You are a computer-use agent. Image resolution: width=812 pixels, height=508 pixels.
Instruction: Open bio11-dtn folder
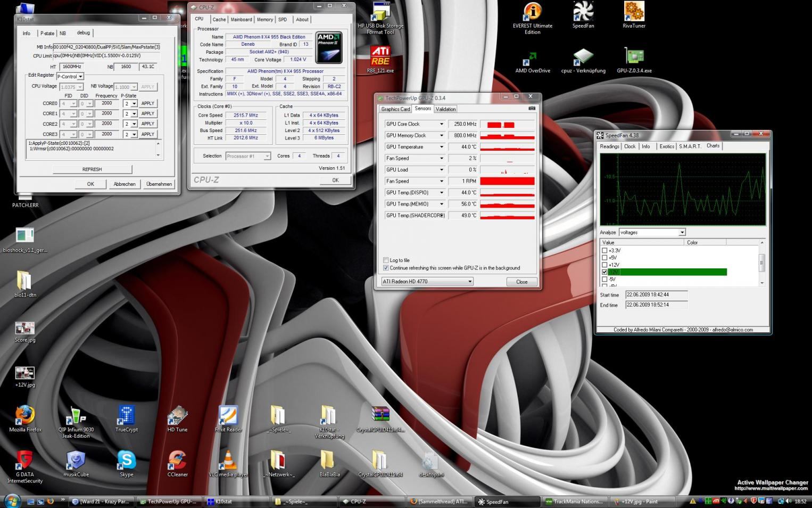(x=25, y=284)
